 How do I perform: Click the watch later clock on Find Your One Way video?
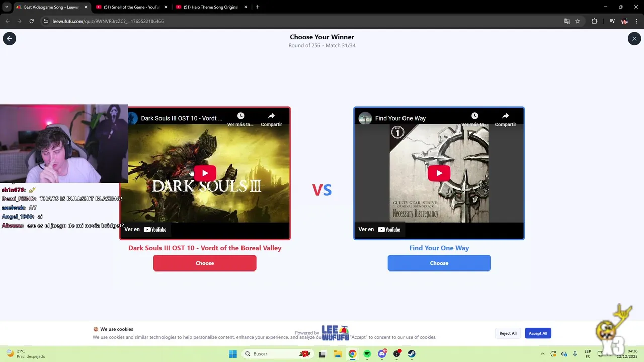[x=474, y=116]
